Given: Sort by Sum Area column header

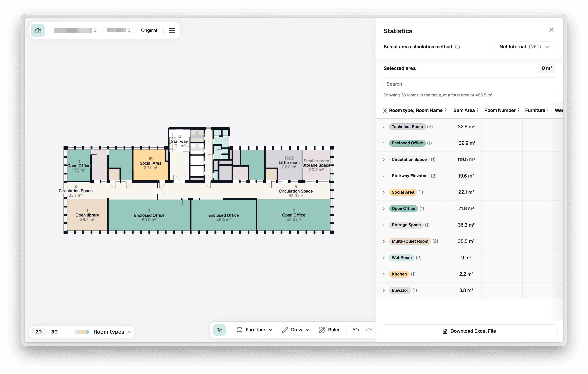Looking at the screenshot, I should point(464,110).
